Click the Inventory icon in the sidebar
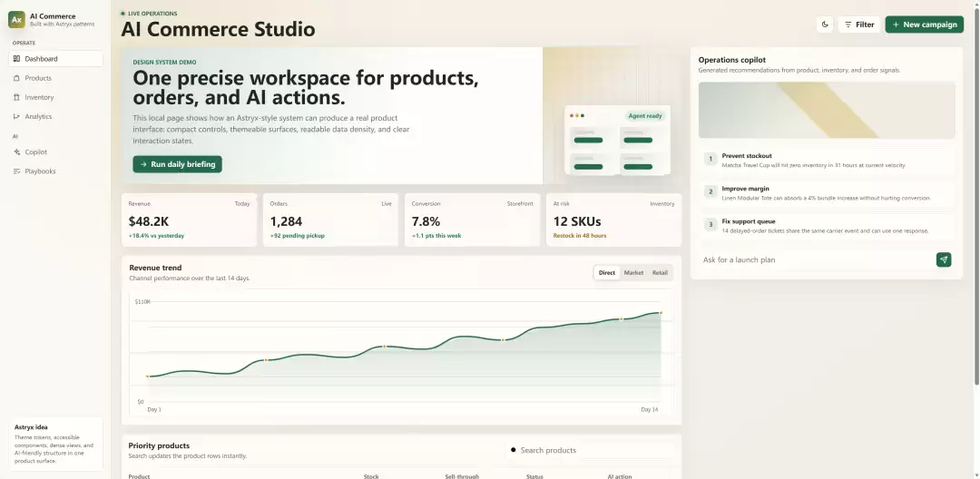Image resolution: width=980 pixels, height=479 pixels. pyautogui.click(x=17, y=97)
